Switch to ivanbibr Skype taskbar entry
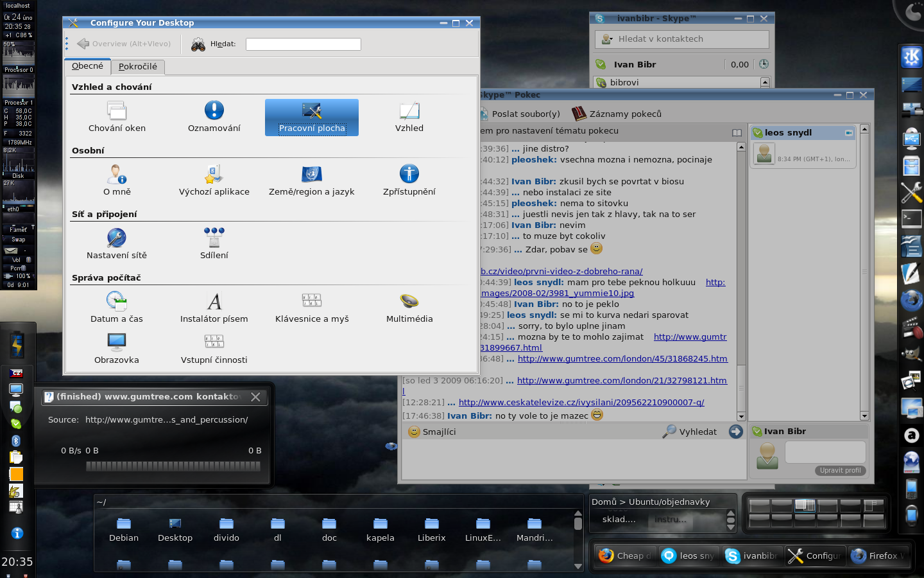The image size is (924, 578). [751, 556]
